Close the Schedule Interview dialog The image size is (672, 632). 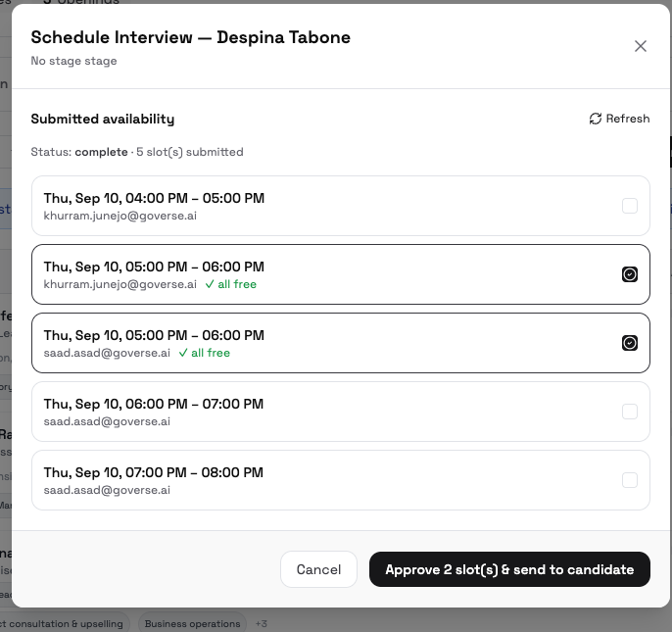tap(641, 46)
